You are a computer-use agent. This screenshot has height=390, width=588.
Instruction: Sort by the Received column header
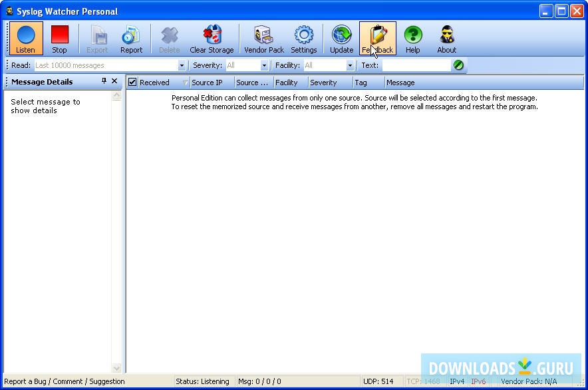click(164, 83)
